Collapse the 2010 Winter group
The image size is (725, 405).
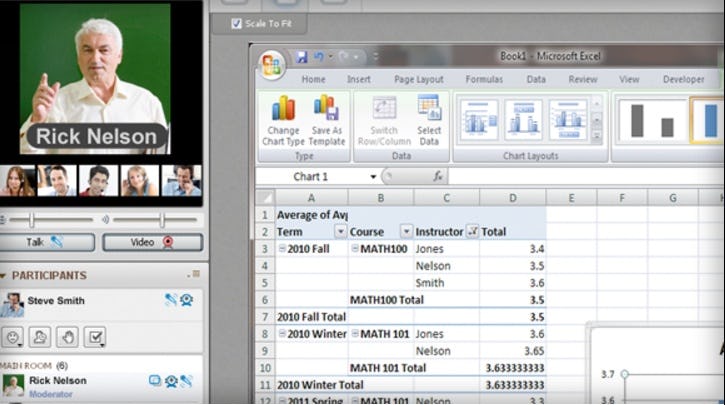click(x=282, y=333)
